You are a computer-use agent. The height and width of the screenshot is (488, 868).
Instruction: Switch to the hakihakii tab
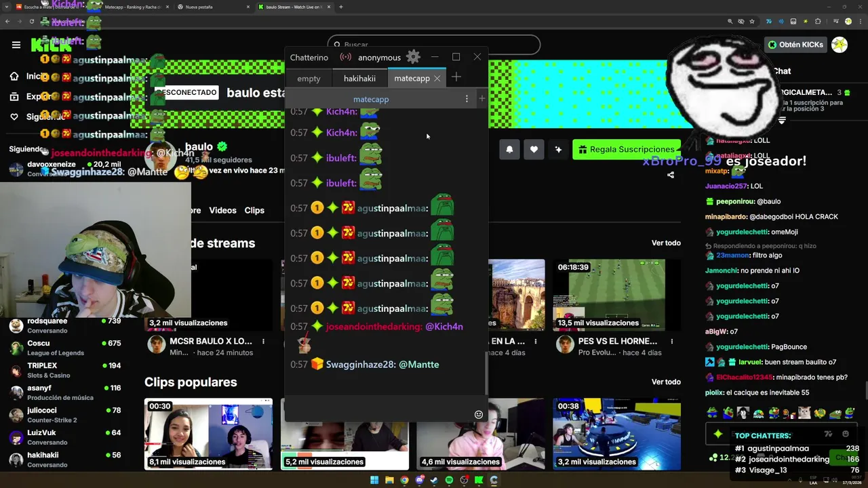coord(359,79)
